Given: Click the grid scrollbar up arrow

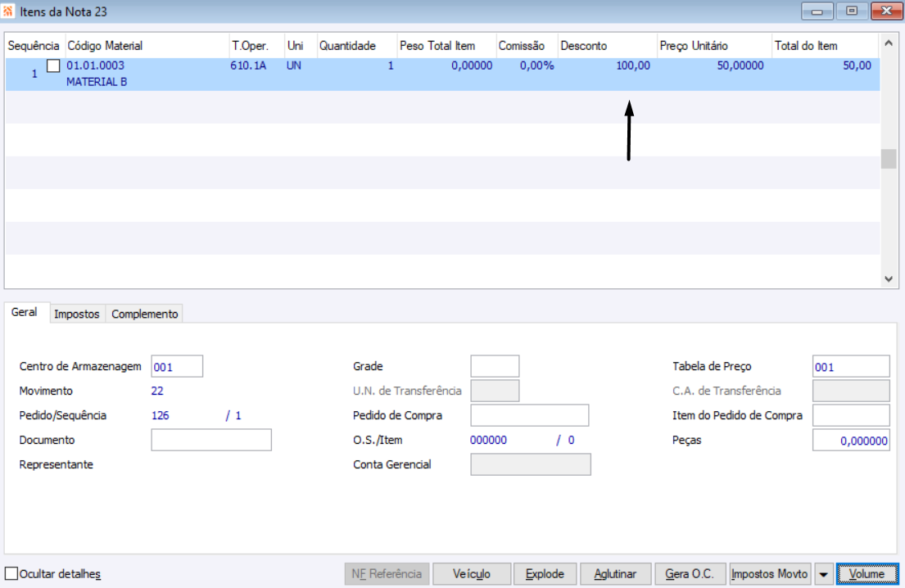Looking at the screenshot, I should point(889,43).
